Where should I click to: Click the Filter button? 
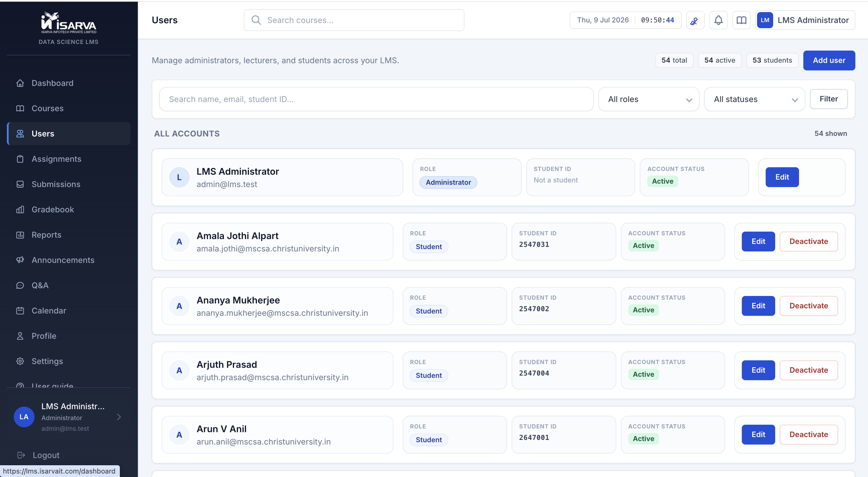pyautogui.click(x=829, y=99)
